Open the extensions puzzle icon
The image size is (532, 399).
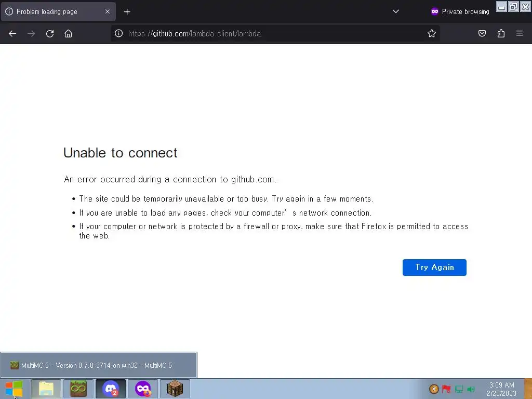pos(501,33)
